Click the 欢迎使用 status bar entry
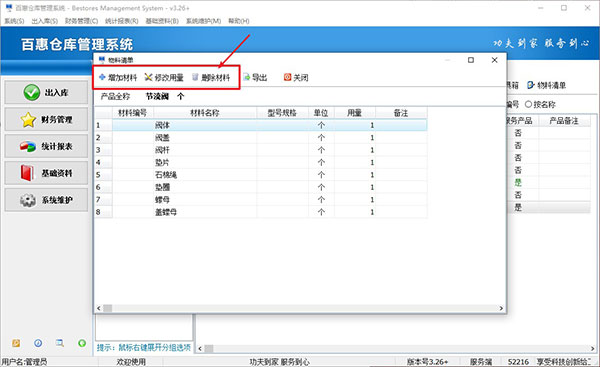This screenshot has width=600, height=367. (131, 362)
